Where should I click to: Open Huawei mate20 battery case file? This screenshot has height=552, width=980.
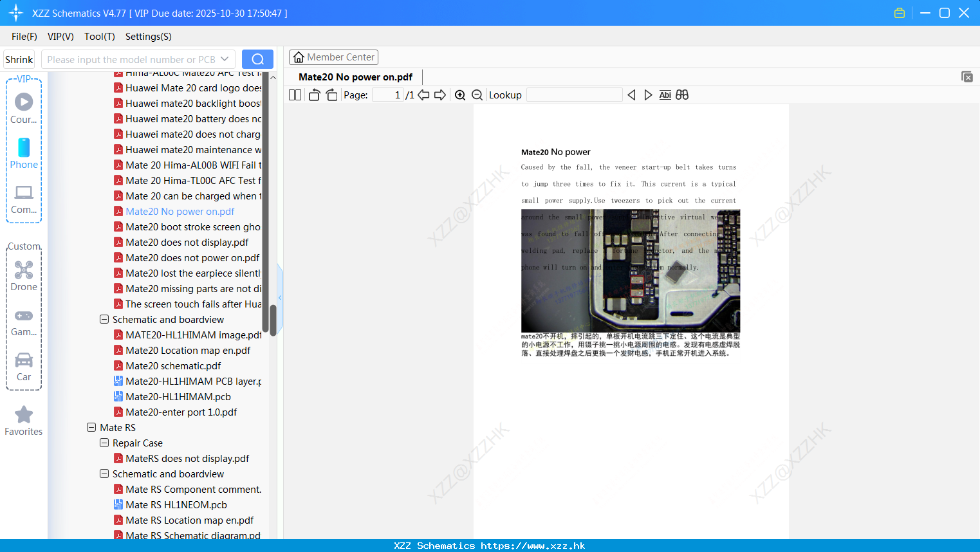[187, 119]
